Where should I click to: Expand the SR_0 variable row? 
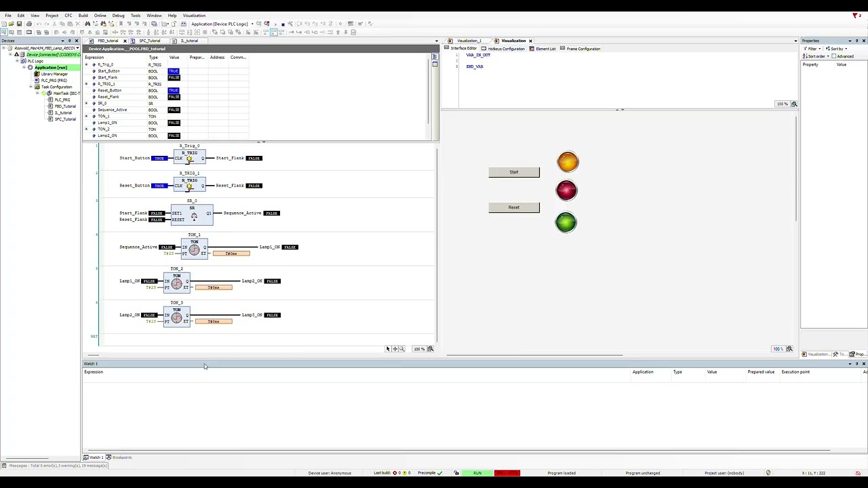tap(86, 104)
